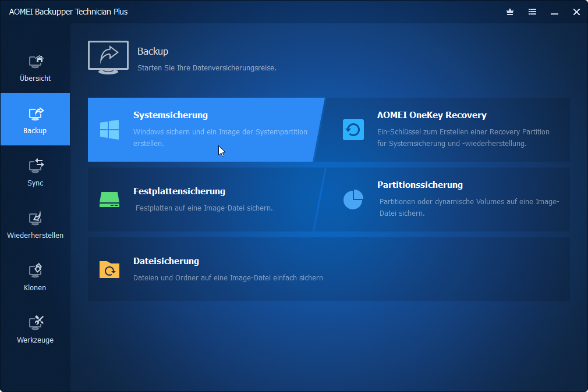588x392 pixels.
Task: Click the green disk Festplattensicherung icon
Action: click(x=109, y=199)
